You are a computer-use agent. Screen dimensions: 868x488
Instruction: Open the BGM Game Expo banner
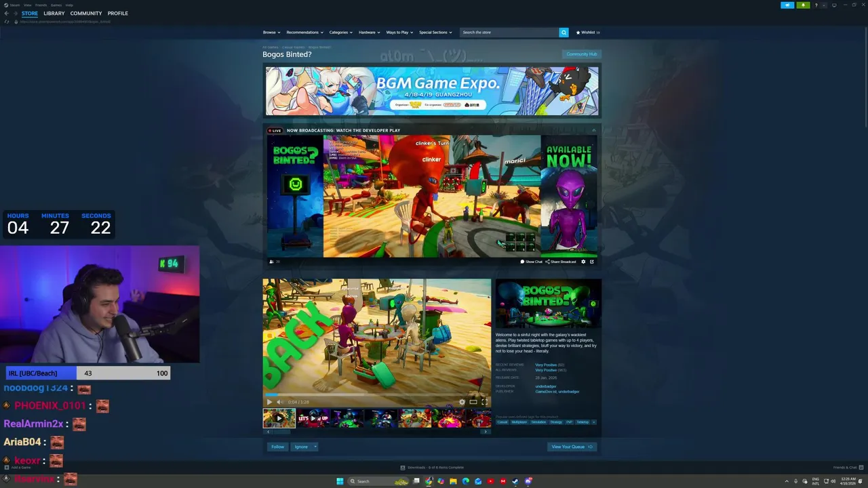point(432,91)
